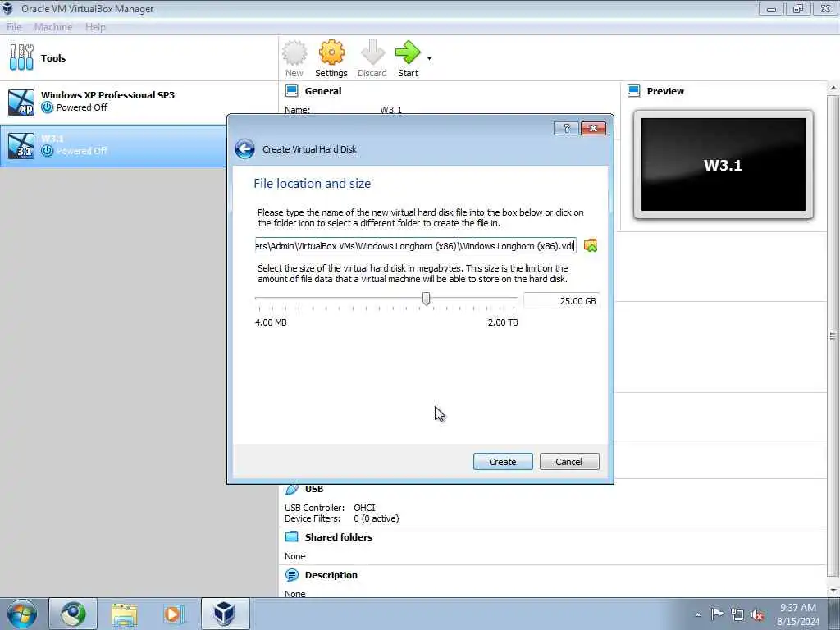Open the media player taskbar icon
The width and height of the screenshot is (840, 630).
[174, 614]
